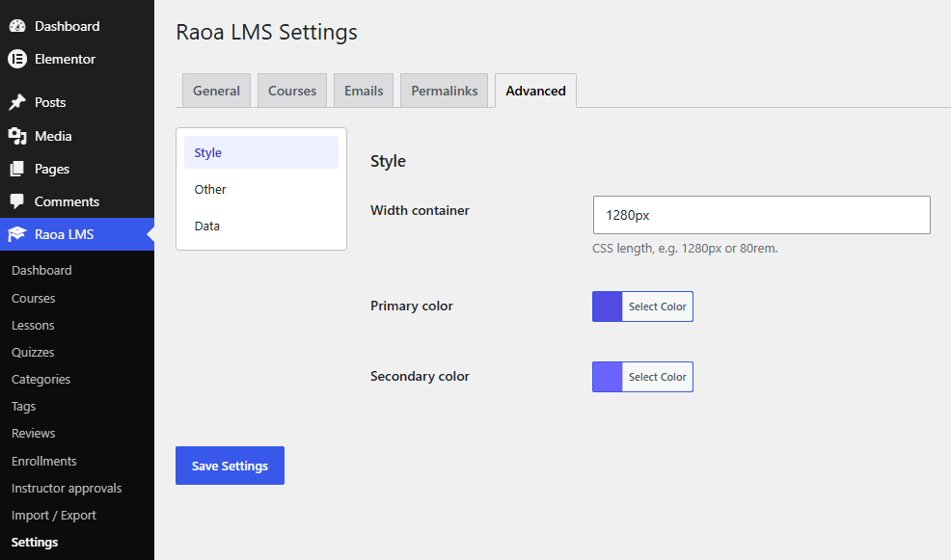951x560 pixels.
Task: Click the Posts pushpin icon
Action: [x=17, y=102]
